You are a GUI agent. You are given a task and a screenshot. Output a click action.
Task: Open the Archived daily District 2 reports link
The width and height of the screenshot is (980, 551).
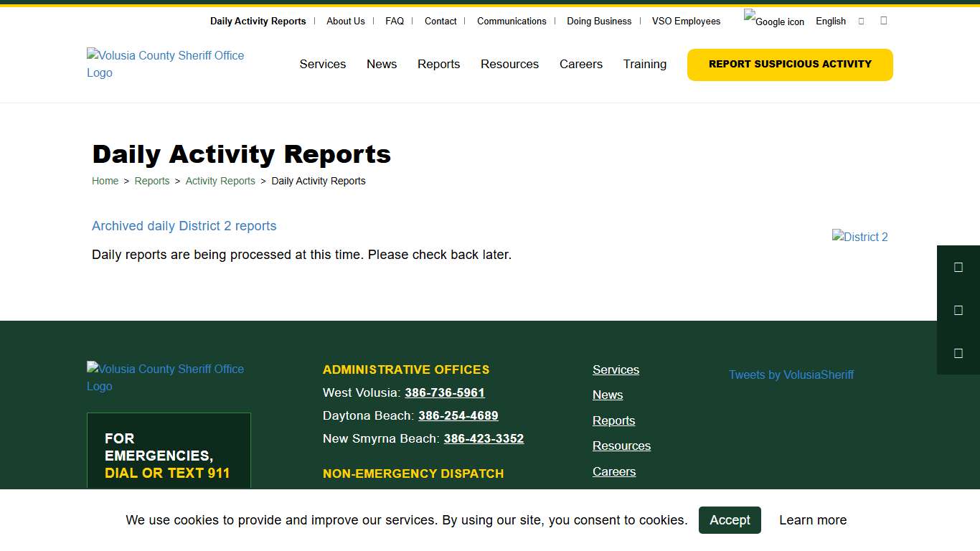[184, 226]
